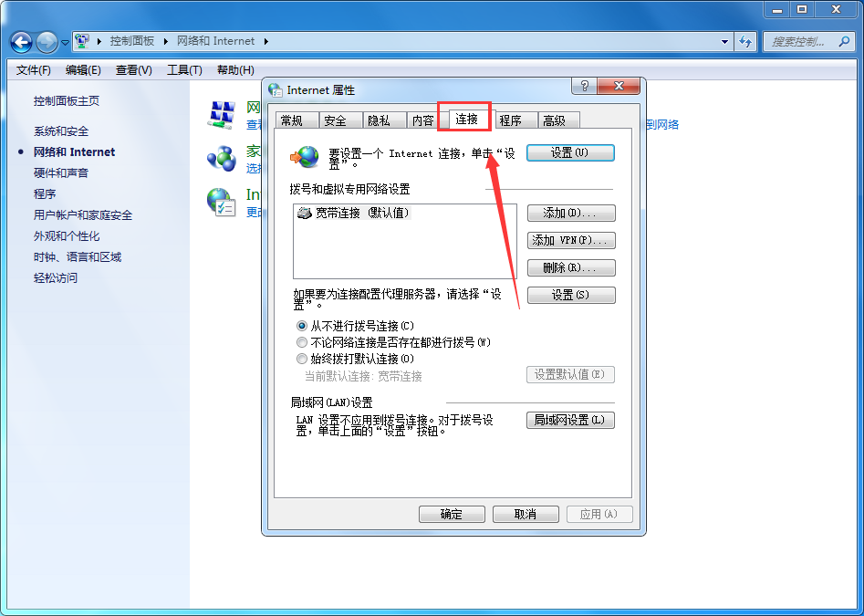Open the 编辑(E) menu

[x=83, y=70]
